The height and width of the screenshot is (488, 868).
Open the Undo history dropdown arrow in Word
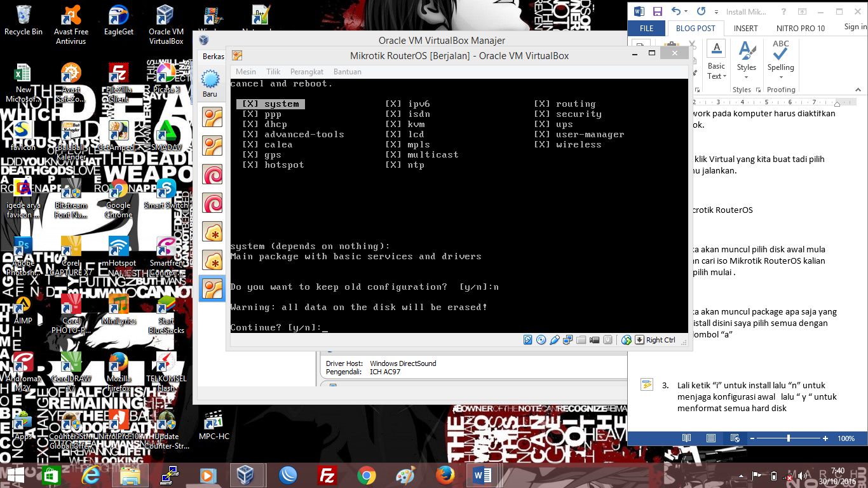[686, 12]
